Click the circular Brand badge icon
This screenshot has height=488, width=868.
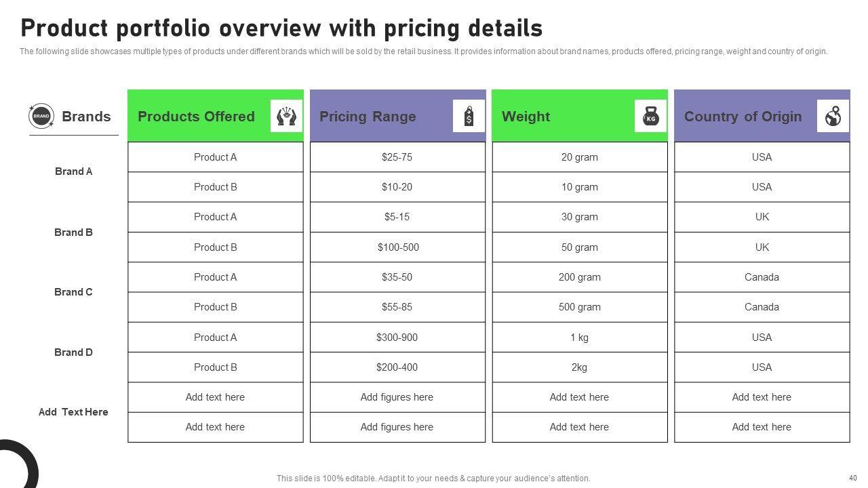click(x=41, y=116)
